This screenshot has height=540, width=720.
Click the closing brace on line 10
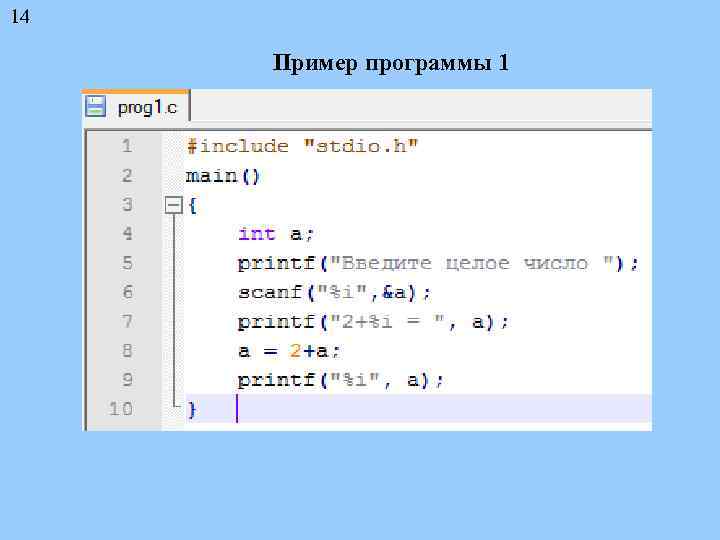pos(192,409)
